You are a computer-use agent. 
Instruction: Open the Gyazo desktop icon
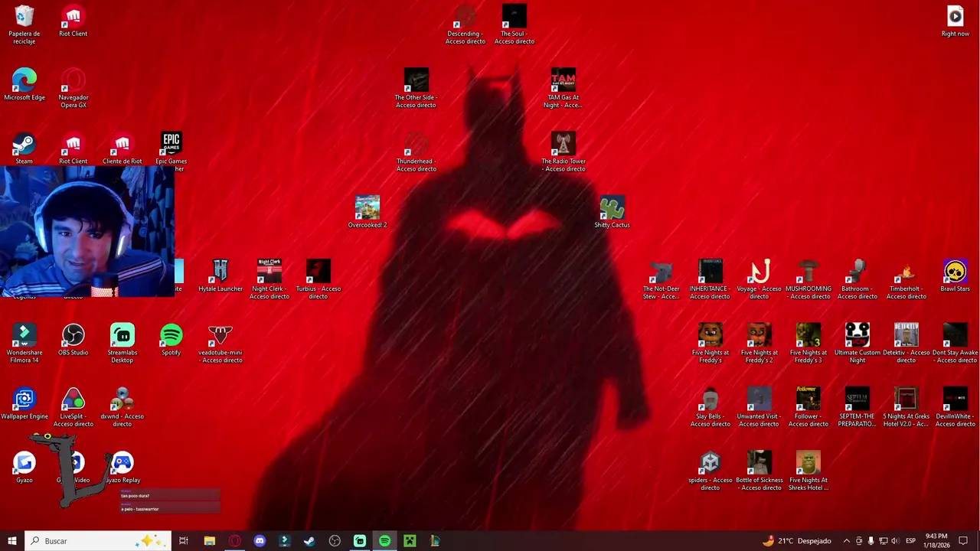pyautogui.click(x=24, y=468)
